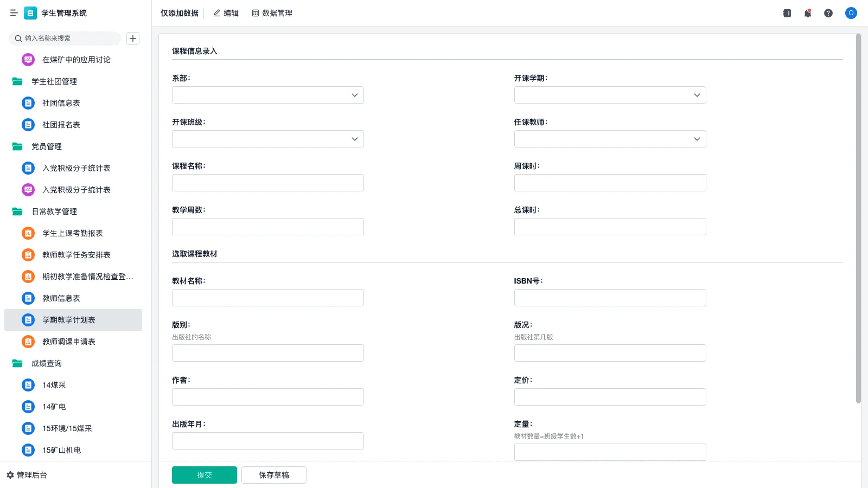This screenshot has height=488, width=868.
Task: Click the contacts book icon in top bar
Action: pos(787,13)
